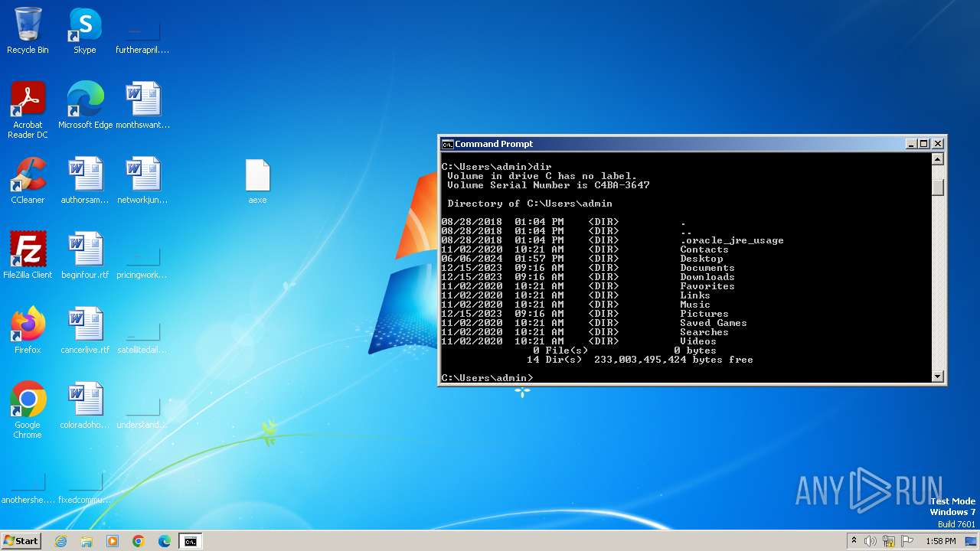Image resolution: width=980 pixels, height=551 pixels.
Task: Click 'Volume Serial Number is C4BA-3647' text
Action: click(x=548, y=185)
